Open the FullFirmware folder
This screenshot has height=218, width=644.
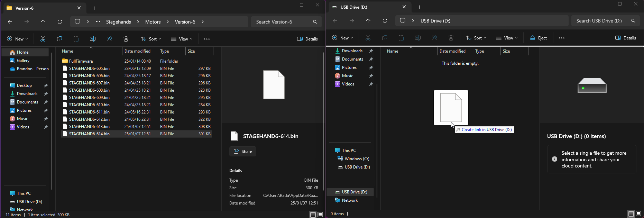[81, 61]
